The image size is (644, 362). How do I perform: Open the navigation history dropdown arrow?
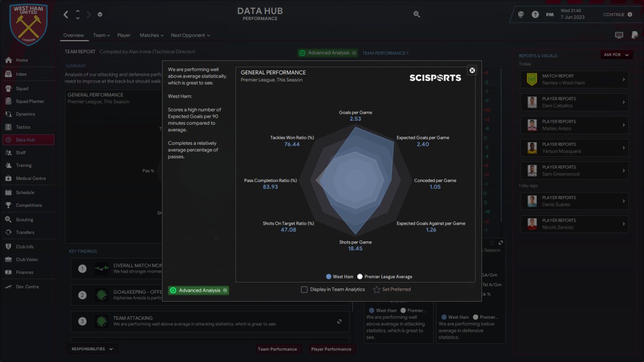(100, 15)
